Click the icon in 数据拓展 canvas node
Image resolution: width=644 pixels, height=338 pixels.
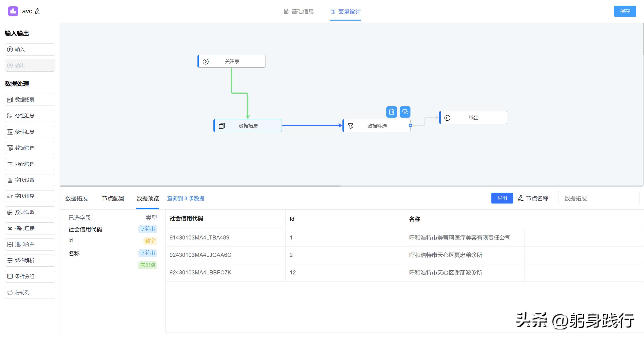coord(222,126)
